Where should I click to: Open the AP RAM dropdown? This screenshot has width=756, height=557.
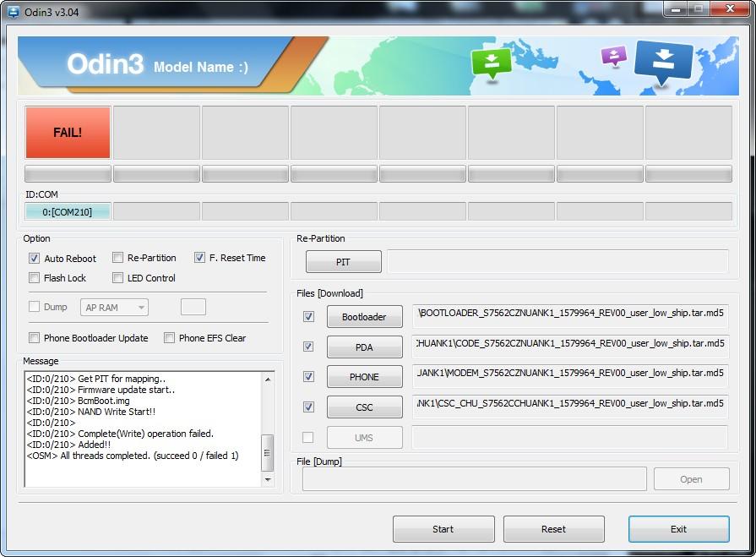point(114,307)
